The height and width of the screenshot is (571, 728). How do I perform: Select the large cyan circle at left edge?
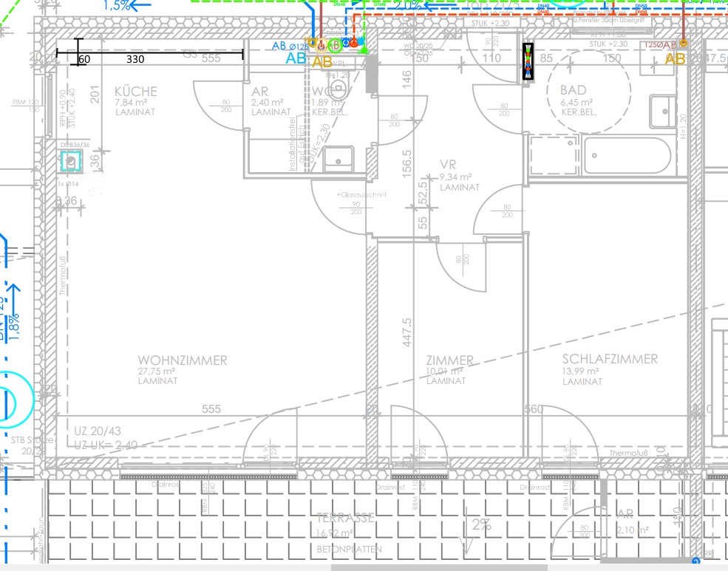6,403
